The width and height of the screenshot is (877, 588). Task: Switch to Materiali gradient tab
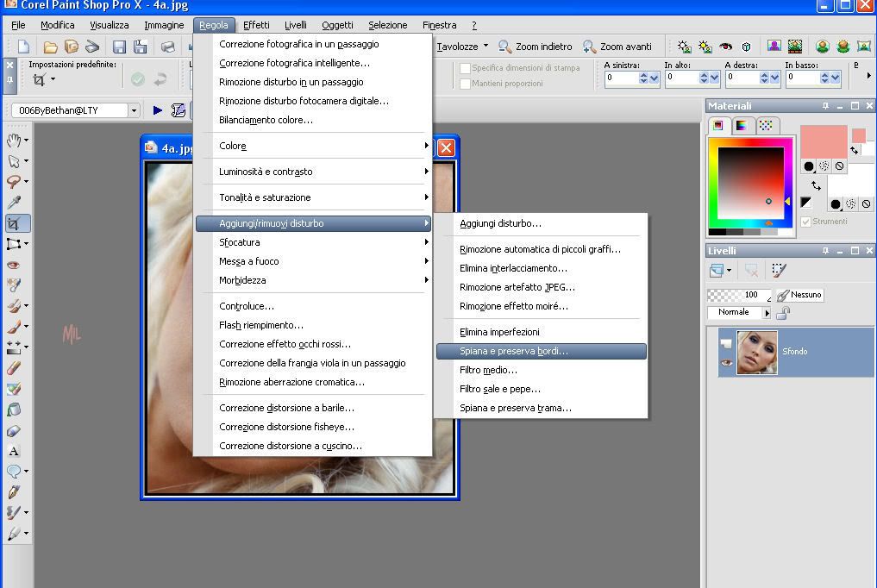(741, 126)
